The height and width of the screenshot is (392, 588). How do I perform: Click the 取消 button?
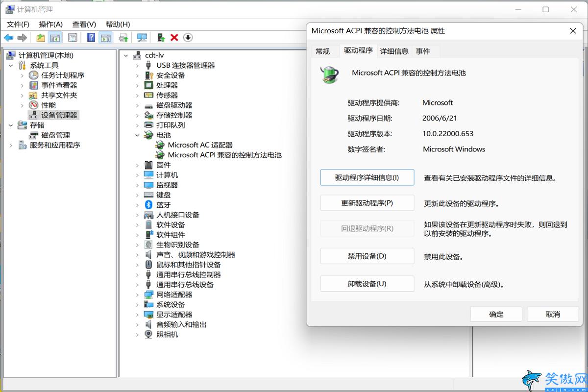553,314
